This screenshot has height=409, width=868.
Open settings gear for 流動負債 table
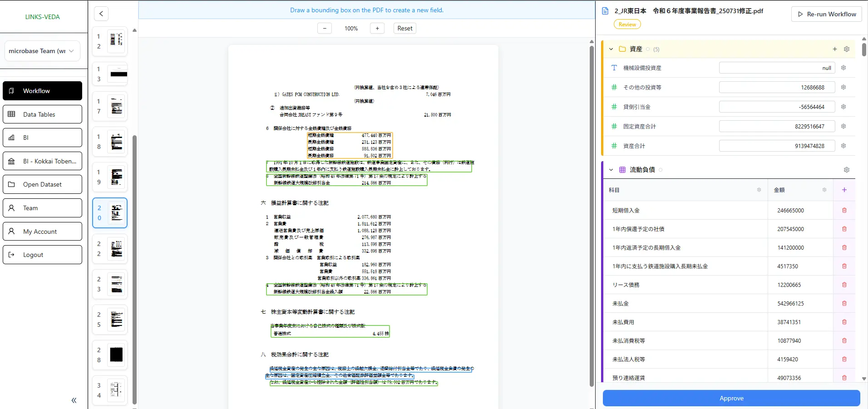coord(847,170)
